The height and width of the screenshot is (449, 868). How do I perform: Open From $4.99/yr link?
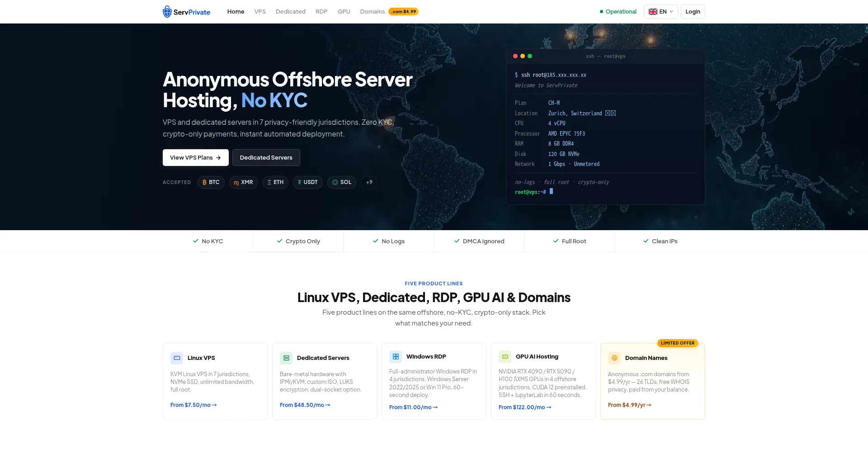coord(630,405)
